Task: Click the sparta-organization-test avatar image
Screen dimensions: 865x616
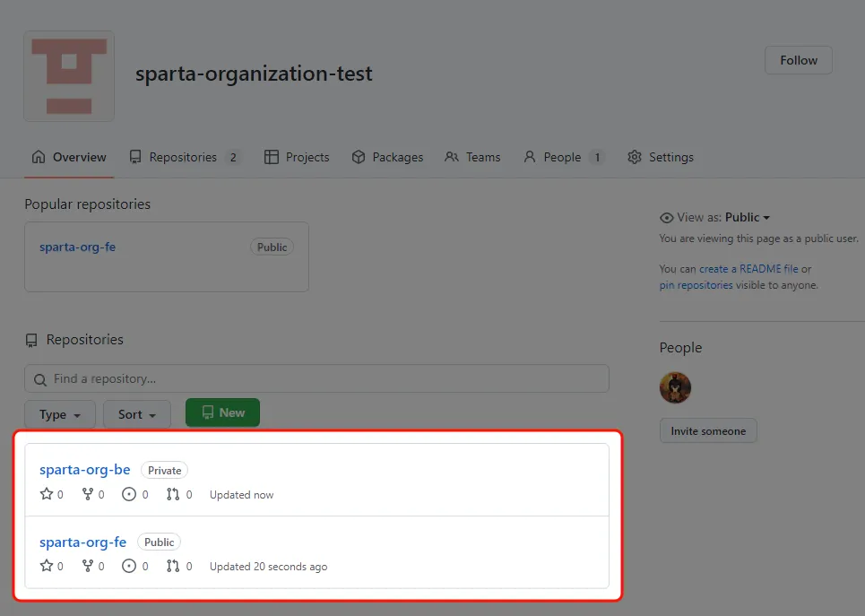Action: [69, 76]
